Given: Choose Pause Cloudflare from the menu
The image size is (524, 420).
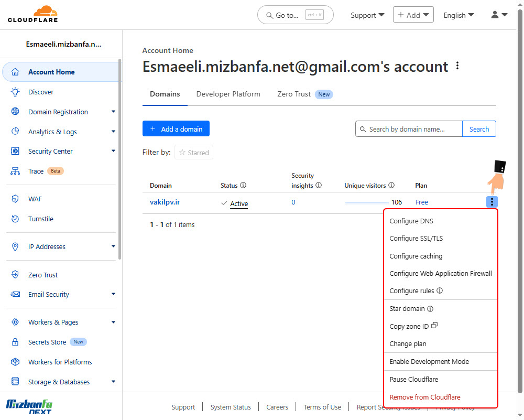Looking at the screenshot, I should click(414, 379).
